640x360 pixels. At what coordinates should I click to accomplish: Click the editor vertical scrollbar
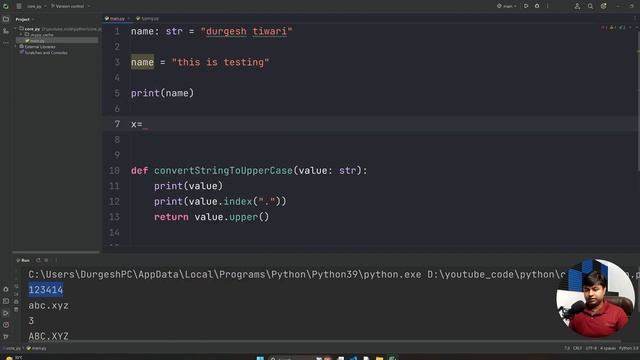(638, 100)
